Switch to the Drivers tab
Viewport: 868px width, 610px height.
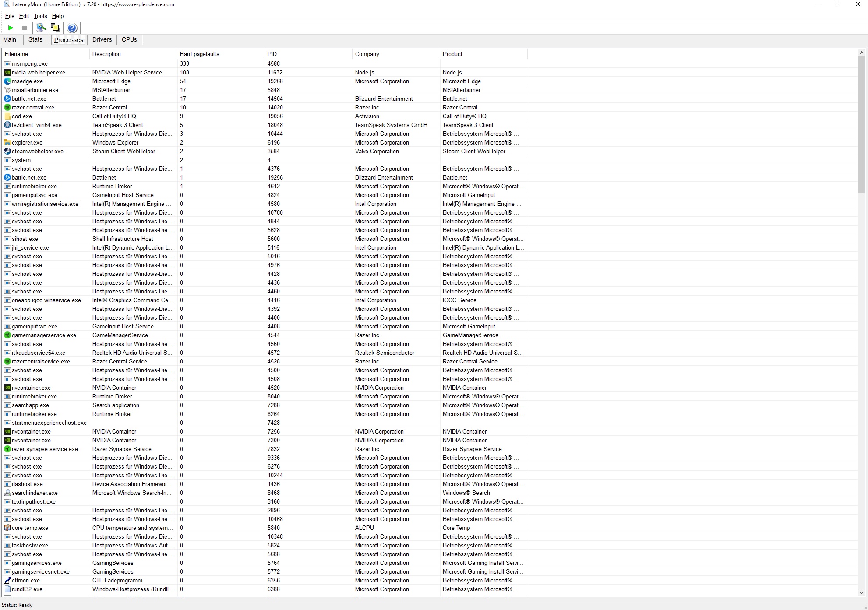[x=102, y=40]
